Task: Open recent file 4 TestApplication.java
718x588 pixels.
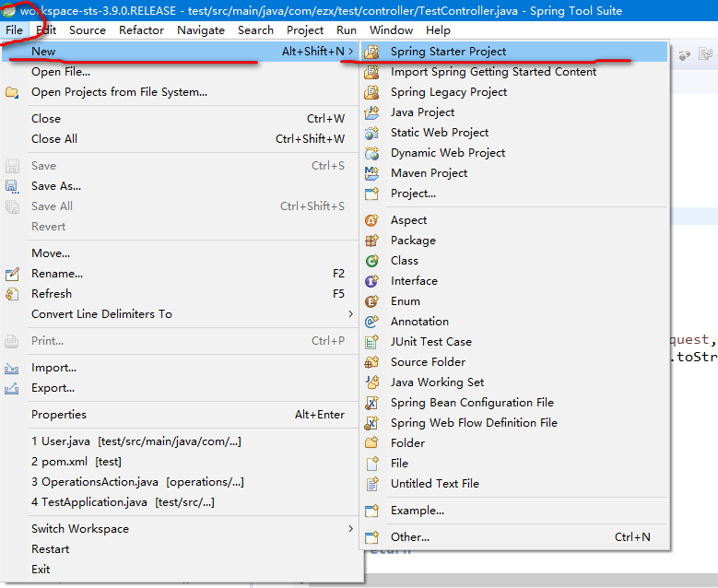Action: tap(180, 502)
